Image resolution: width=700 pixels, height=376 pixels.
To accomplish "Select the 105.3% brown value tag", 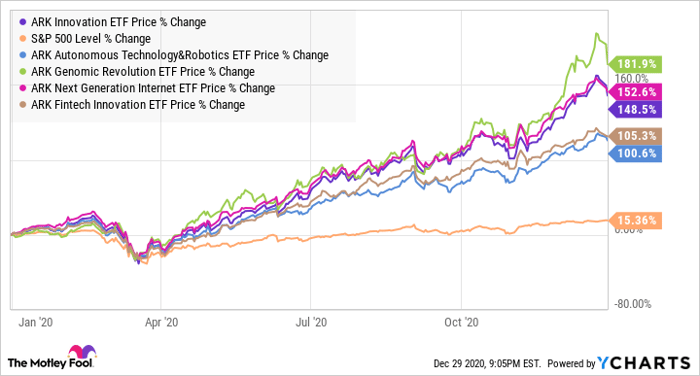I will click(635, 136).
